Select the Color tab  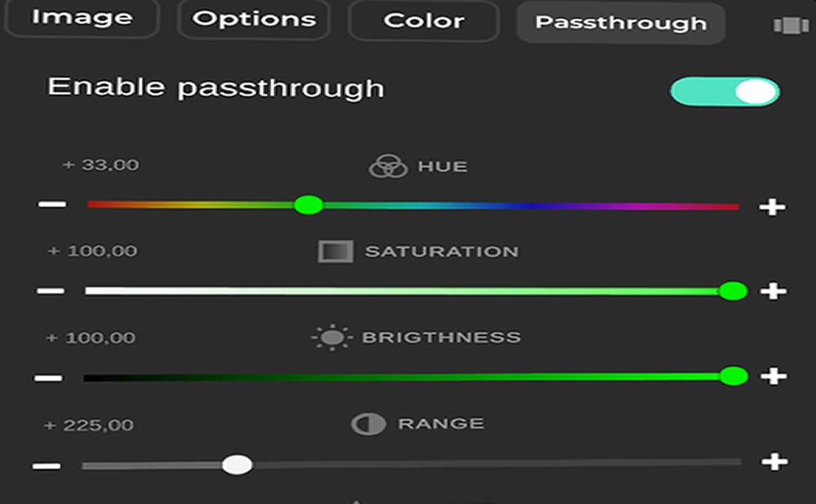click(x=423, y=20)
